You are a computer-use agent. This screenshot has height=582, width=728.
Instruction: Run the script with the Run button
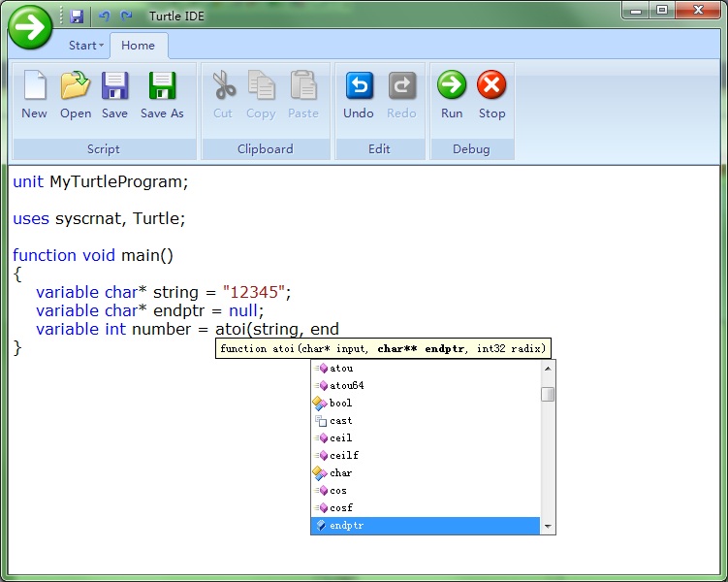coord(452,96)
